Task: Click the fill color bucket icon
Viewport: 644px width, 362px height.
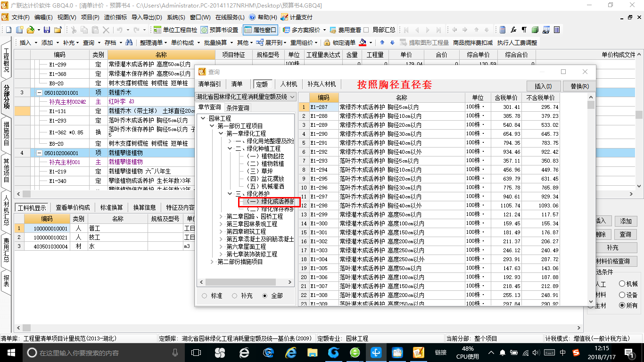Action: point(362,42)
